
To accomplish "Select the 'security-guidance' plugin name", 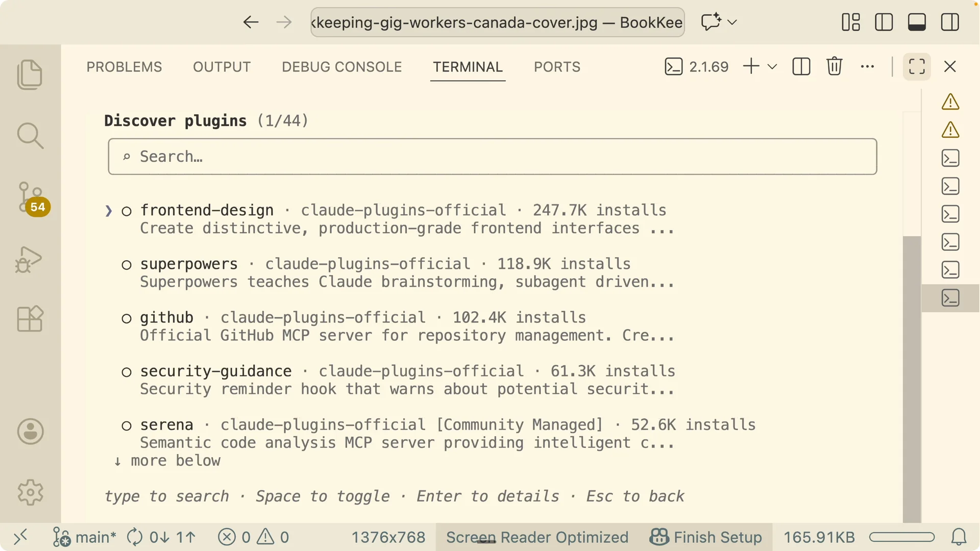I will (216, 371).
